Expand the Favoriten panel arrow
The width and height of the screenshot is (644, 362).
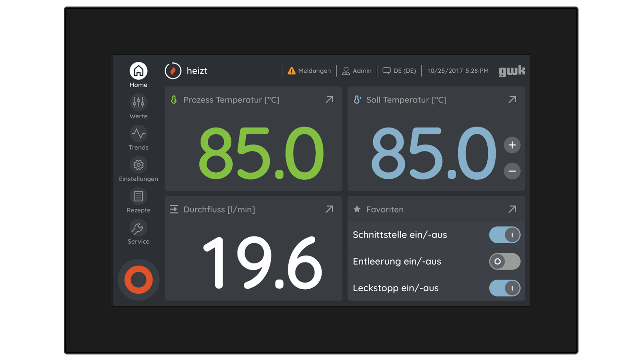coord(512,209)
